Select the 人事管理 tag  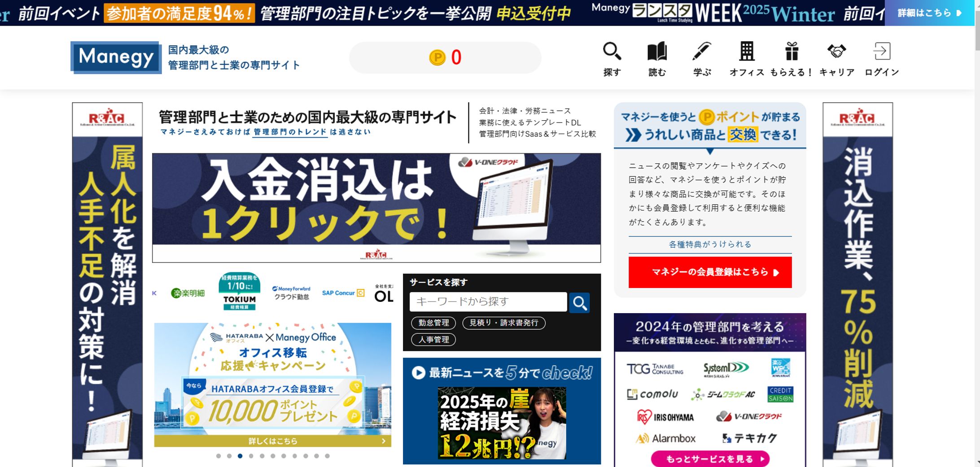click(433, 340)
